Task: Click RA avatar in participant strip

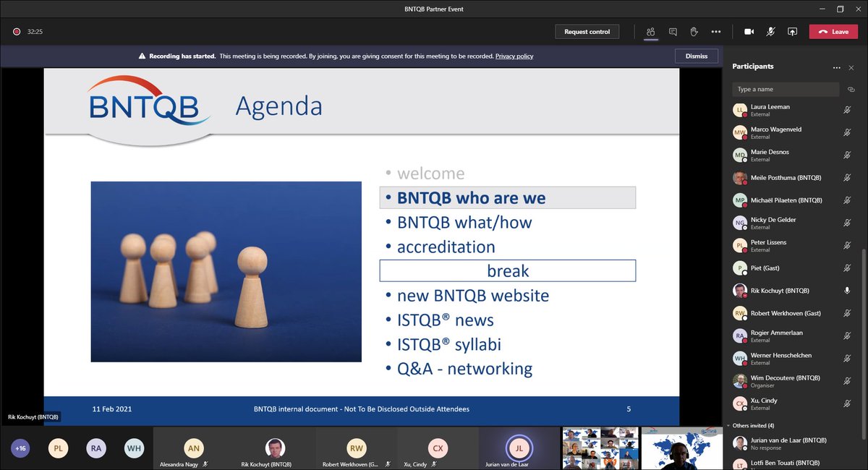Action: [x=96, y=448]
